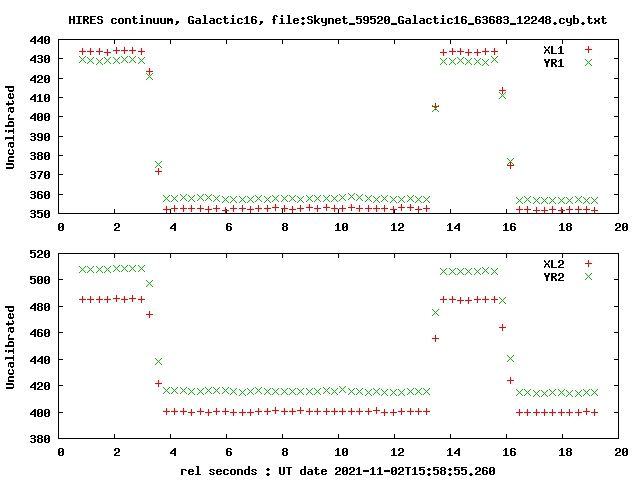Select the YR2 legend label
640x480 pixels.
click(553, 277)
